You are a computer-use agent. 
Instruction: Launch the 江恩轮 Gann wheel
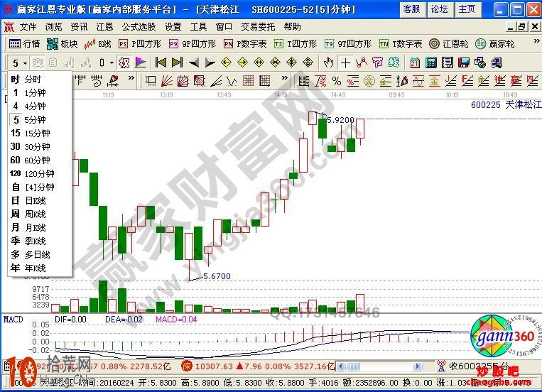click(x=449, y=44)
